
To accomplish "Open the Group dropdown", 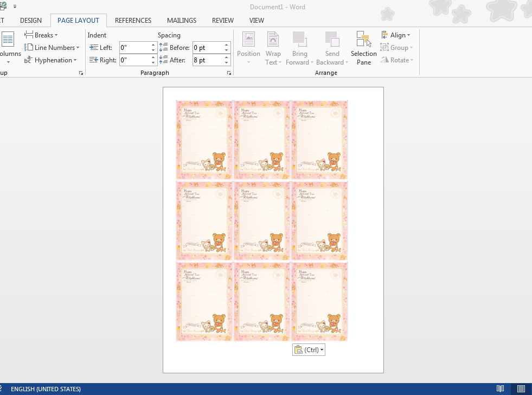I will 396,48.
